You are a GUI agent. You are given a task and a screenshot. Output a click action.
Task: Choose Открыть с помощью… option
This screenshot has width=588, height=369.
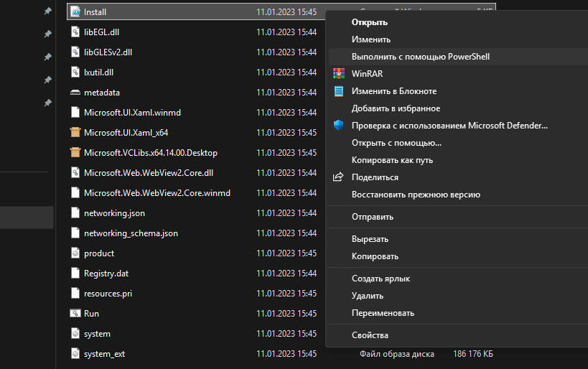tap(396, 143)
